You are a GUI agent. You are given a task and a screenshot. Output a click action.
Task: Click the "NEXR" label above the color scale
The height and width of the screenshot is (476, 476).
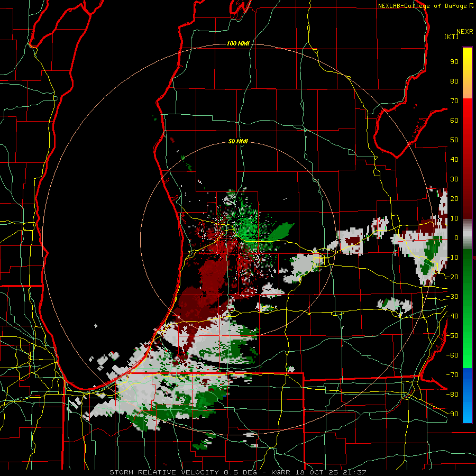465,32
